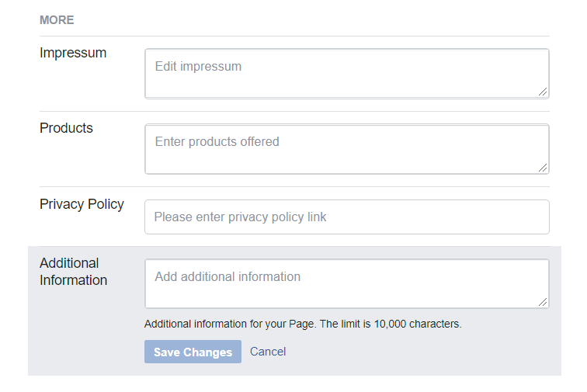This screenshot has height=392, width=587.
Task: Click the Impressum text area resize grip
Action: coord(543,92)
